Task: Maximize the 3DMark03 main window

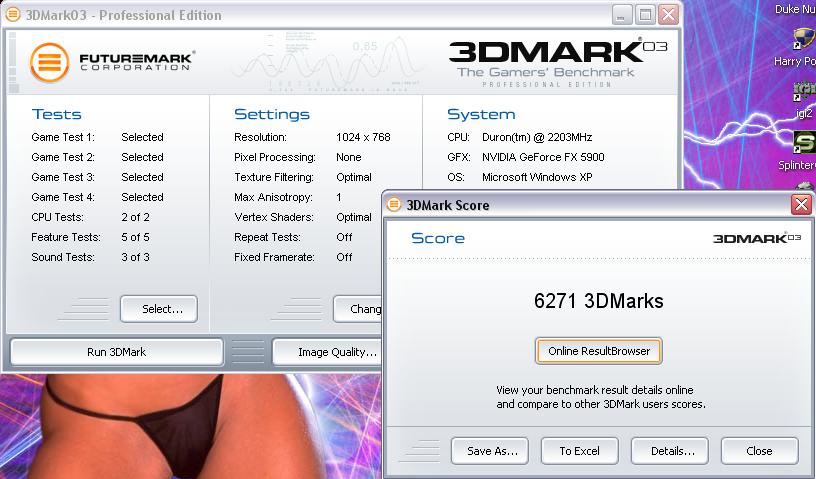Action: 645,15
